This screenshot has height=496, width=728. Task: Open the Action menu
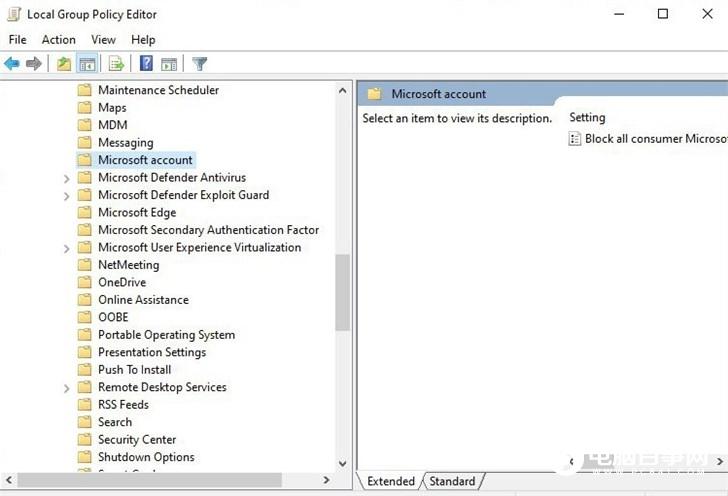(x=58, y=39)
